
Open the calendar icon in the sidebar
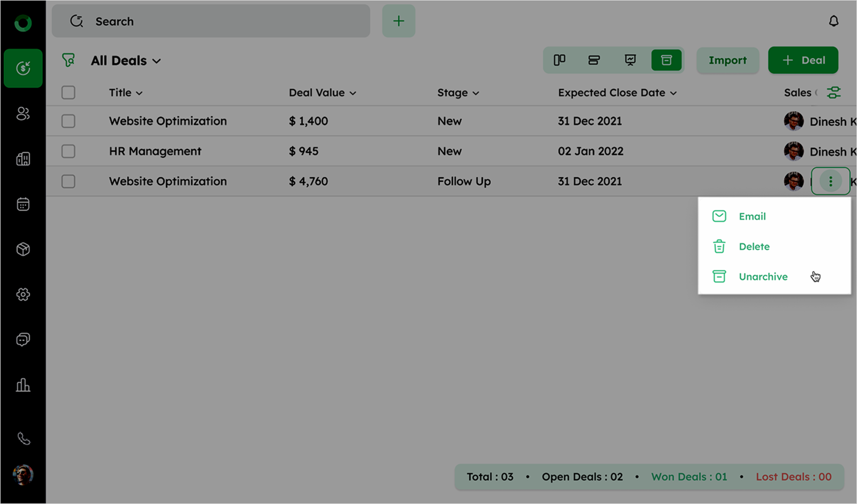[x=23, y=205]
